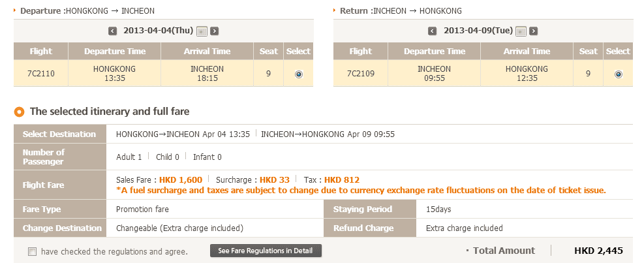Open the departure date calendar picker
This screenshot has width=644, height=263.
202,31
